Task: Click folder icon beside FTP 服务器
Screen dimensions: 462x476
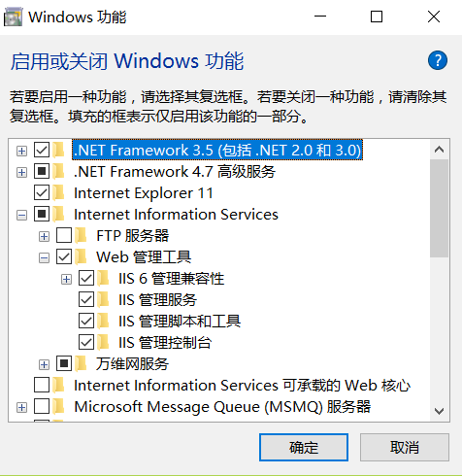Action: [x=81, y=235]
